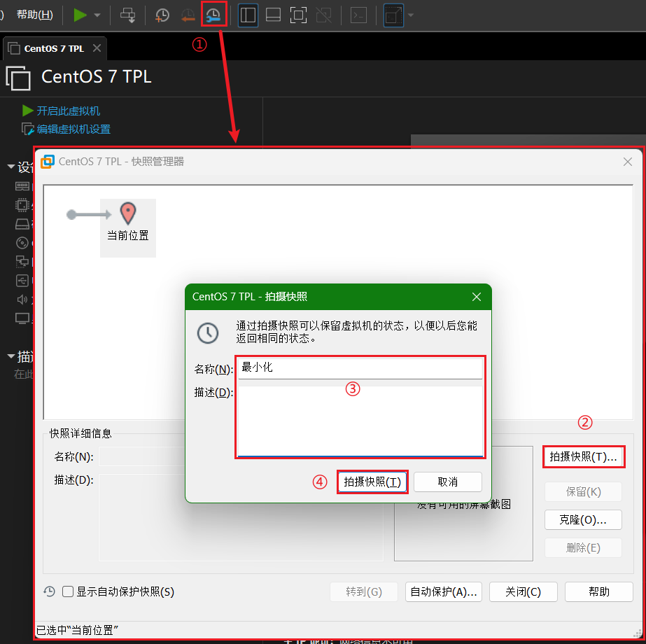
Task: Close the 快照管理器 window
Action: coord(628,162)
